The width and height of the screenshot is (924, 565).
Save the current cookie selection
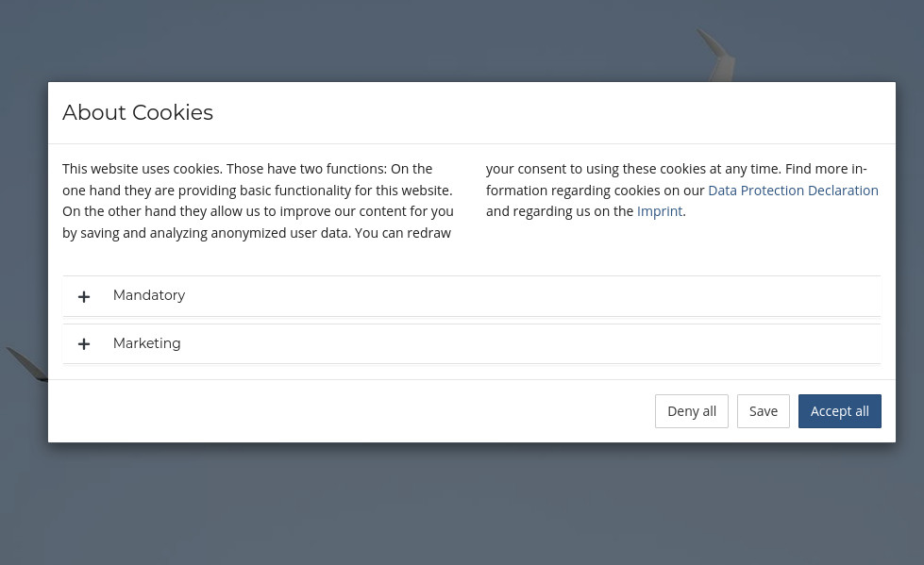(x=764, y=411)
